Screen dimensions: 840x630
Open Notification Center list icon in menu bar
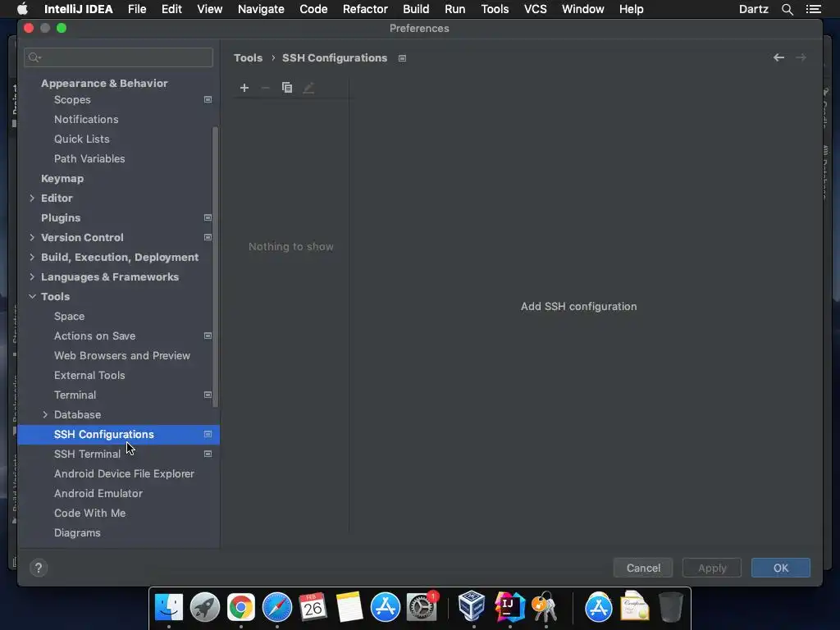coord(813,9)
